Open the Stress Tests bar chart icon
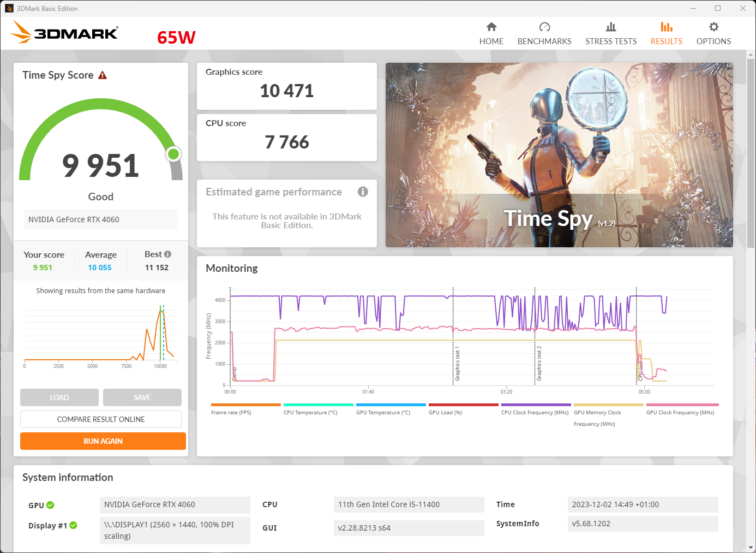Viewport: 756px width, 553px height. (611, 27)
